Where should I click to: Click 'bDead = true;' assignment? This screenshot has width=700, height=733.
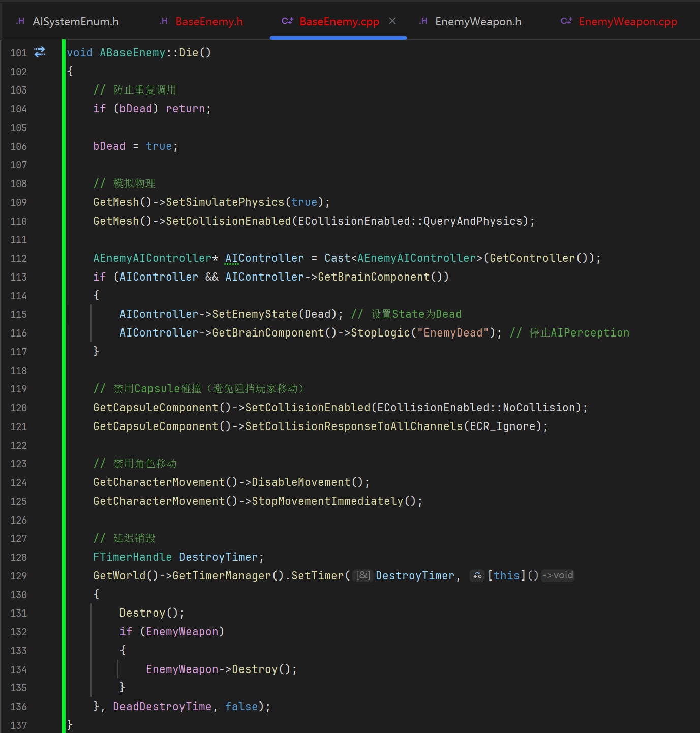136,146
